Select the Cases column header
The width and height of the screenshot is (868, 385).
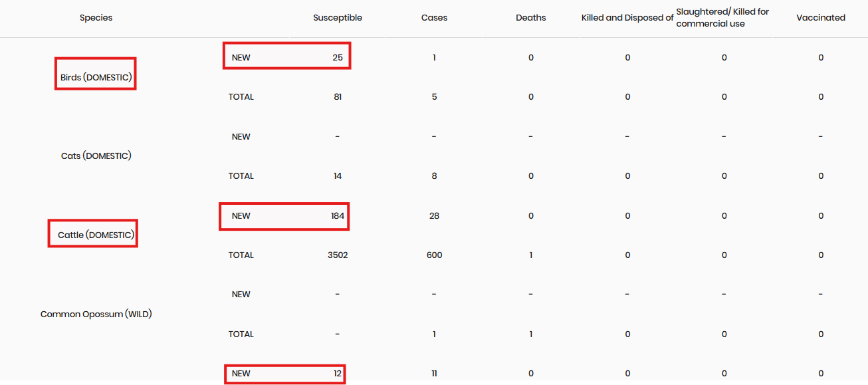(434, 18)
